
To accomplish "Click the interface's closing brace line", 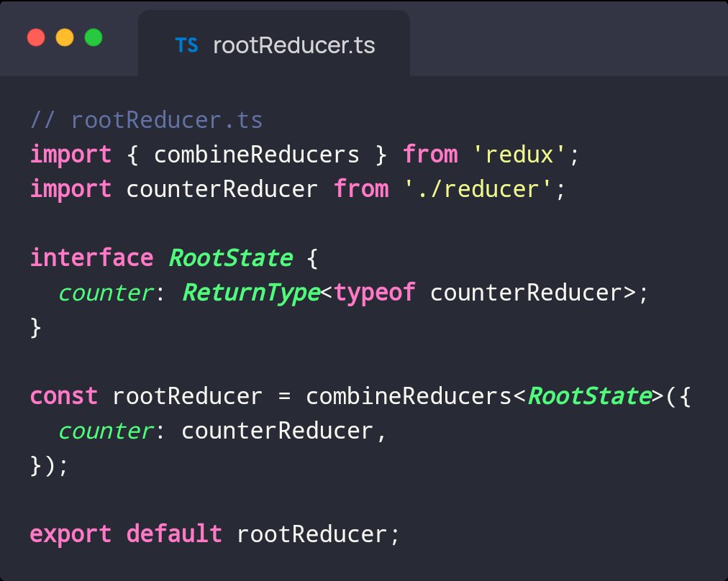I will click(x=36, y=328).
